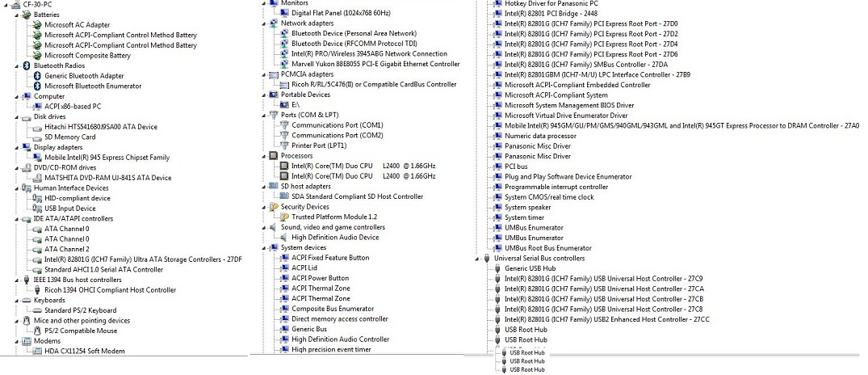
Task: Select the Composite Bus Enumerator entry
Action: pos(333,309)
